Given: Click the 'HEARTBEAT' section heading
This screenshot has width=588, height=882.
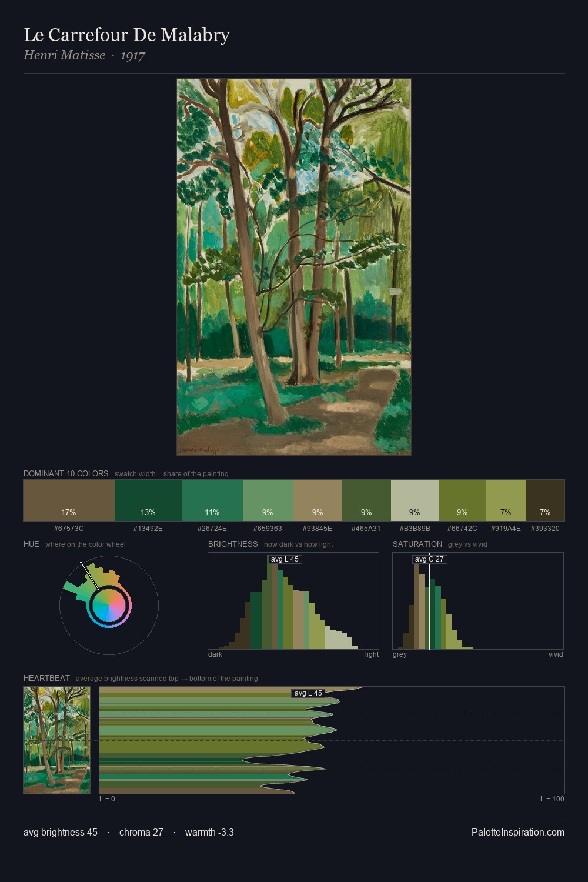Looking at the screenshot, I should pos(46,678).
